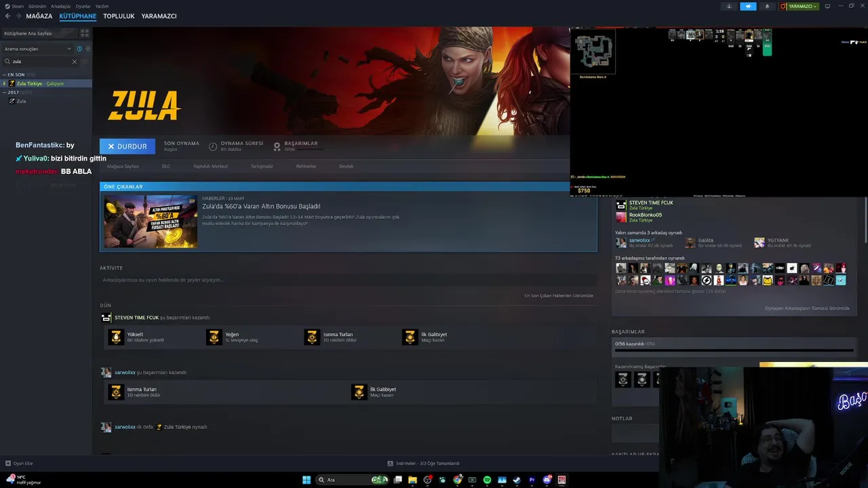Open the DLC link
868x488 pixels.
tap(166, 166)
